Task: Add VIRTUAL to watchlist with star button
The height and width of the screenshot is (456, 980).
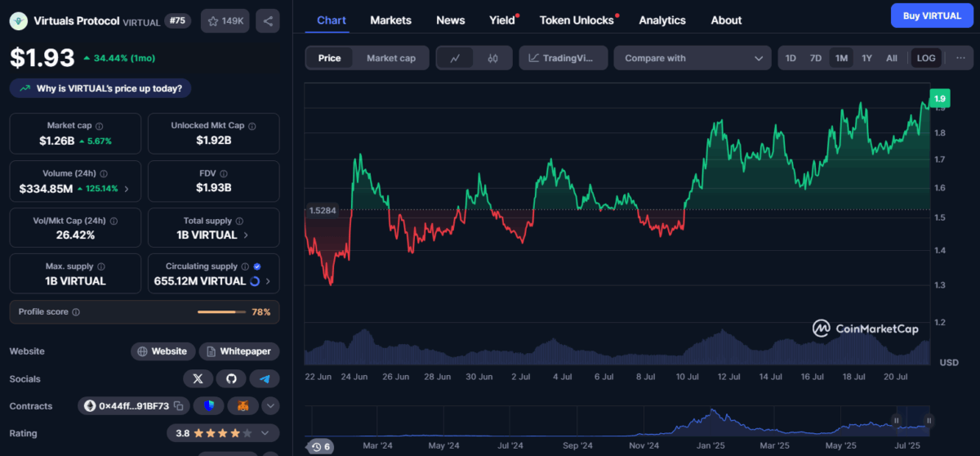Action: tap(225, 20)
